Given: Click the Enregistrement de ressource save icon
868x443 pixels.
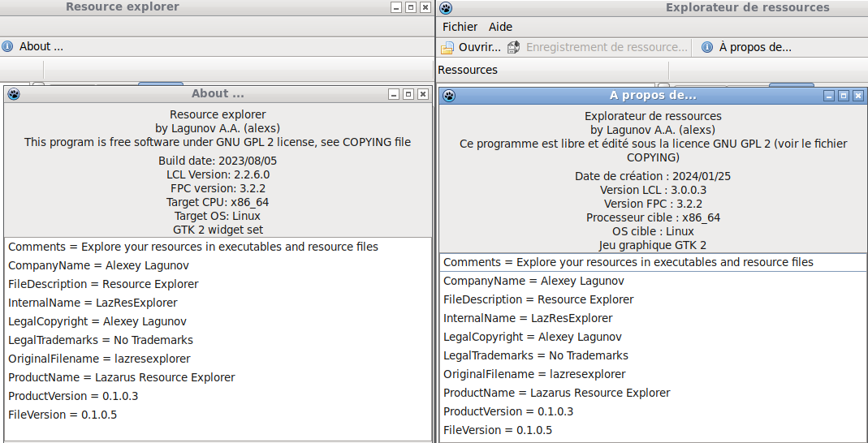Looking at the screenshot, I should 514,48.
